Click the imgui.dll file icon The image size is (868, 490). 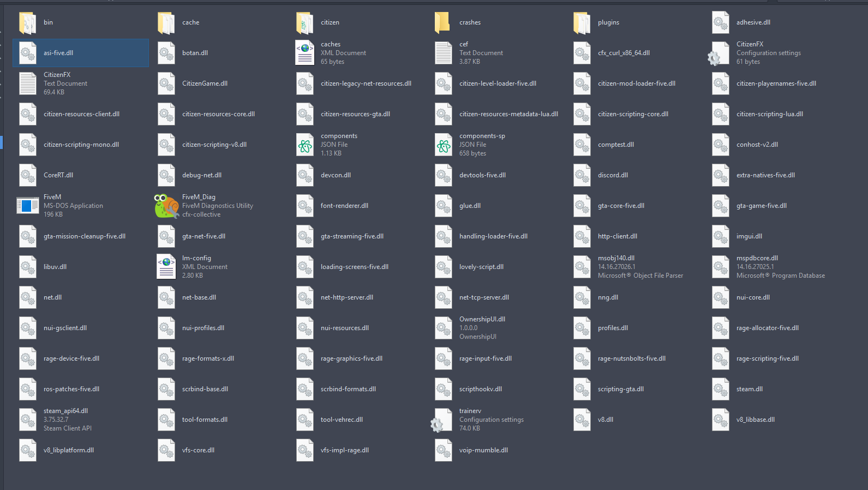click(x=720, y=236)
